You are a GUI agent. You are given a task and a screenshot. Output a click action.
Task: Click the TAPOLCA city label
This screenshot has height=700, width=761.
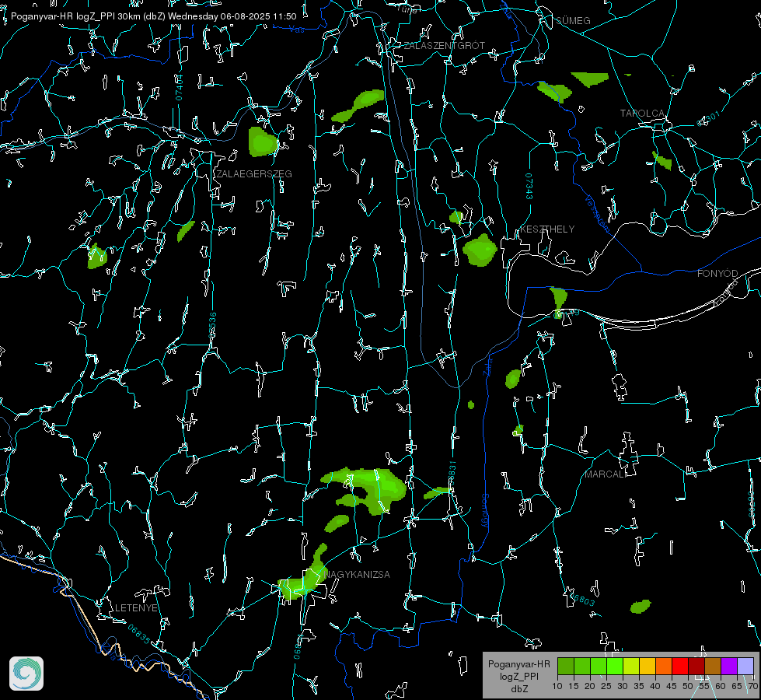tap(642, 114)
